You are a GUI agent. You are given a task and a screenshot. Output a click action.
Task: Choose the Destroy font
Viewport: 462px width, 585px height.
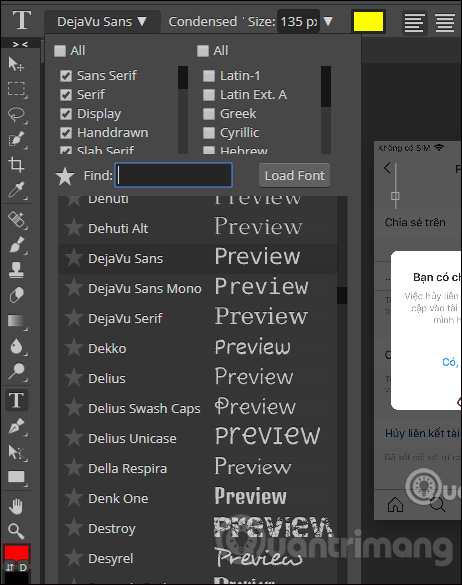click(x=198, y=528)
